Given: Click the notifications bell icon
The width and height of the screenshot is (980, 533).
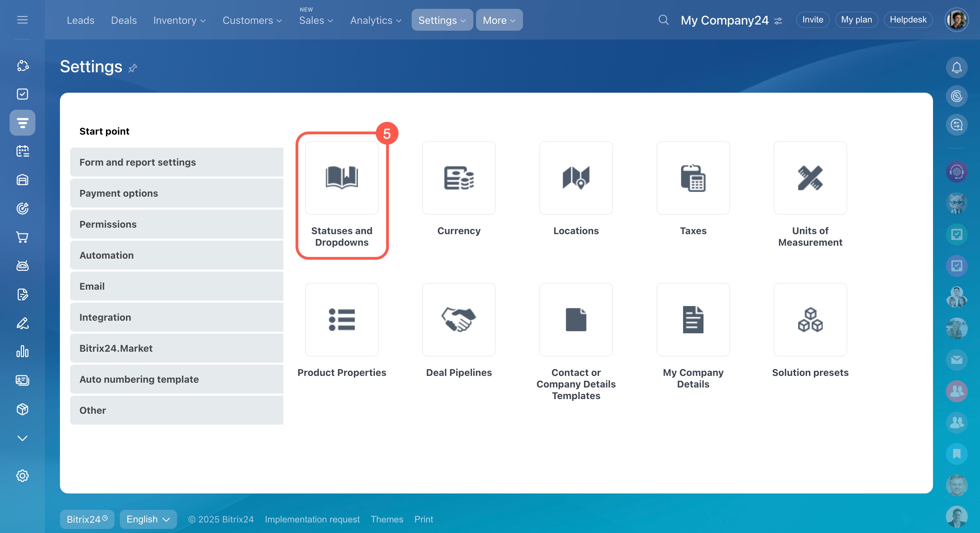Looking at the screenshot, I should [956, 67].
